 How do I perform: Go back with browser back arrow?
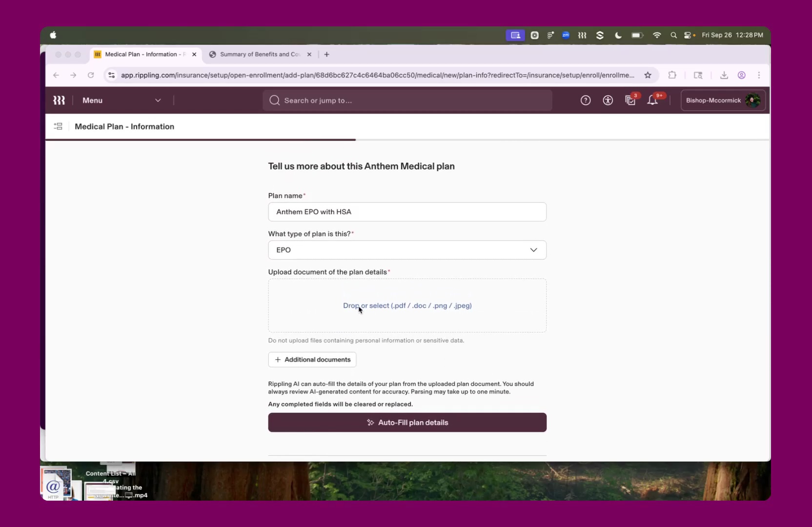click(56, 75)
